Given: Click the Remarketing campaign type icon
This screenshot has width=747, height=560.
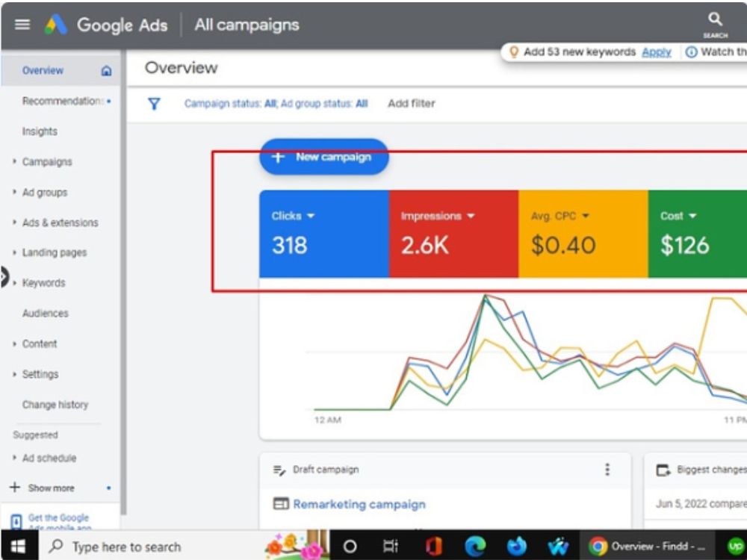Looking at the screenshot, I should point(281,504).
